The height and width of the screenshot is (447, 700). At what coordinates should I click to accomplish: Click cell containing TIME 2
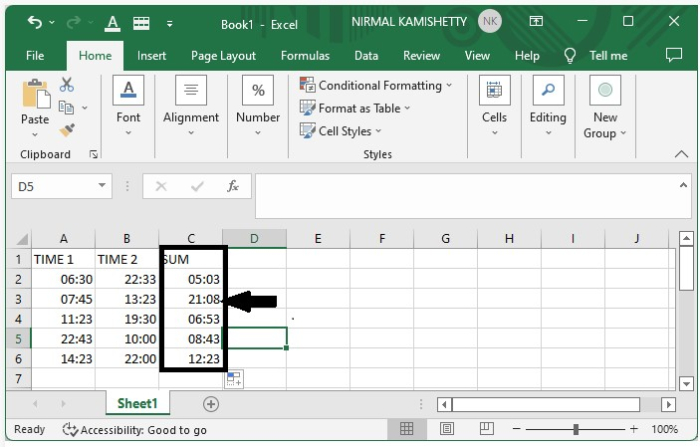point(127,259)
